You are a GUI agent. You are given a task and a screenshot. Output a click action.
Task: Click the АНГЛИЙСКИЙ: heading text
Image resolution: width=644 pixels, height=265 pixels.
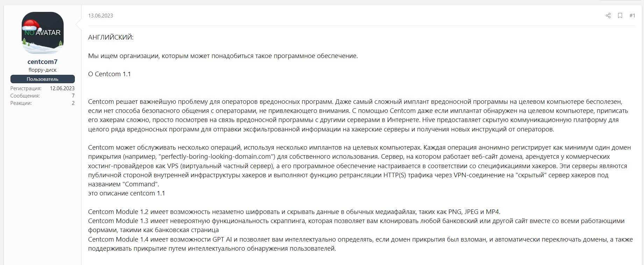110,37
